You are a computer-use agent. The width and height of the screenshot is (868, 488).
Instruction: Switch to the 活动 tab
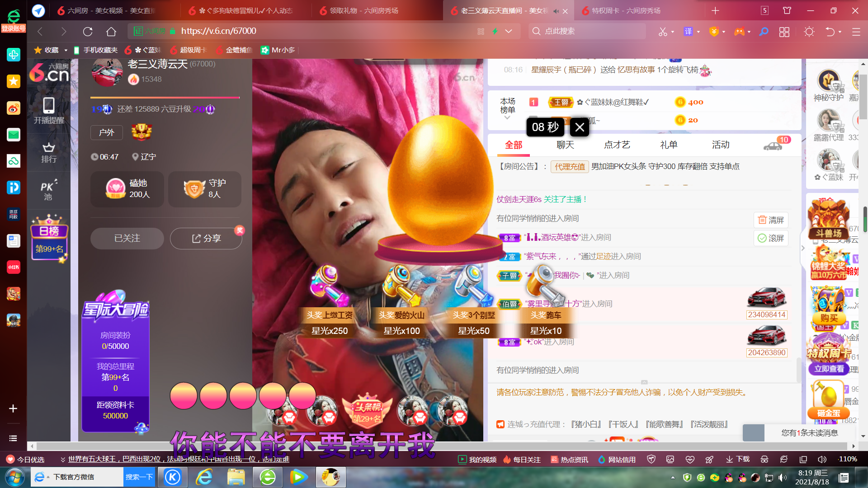[x=721, y=145]
